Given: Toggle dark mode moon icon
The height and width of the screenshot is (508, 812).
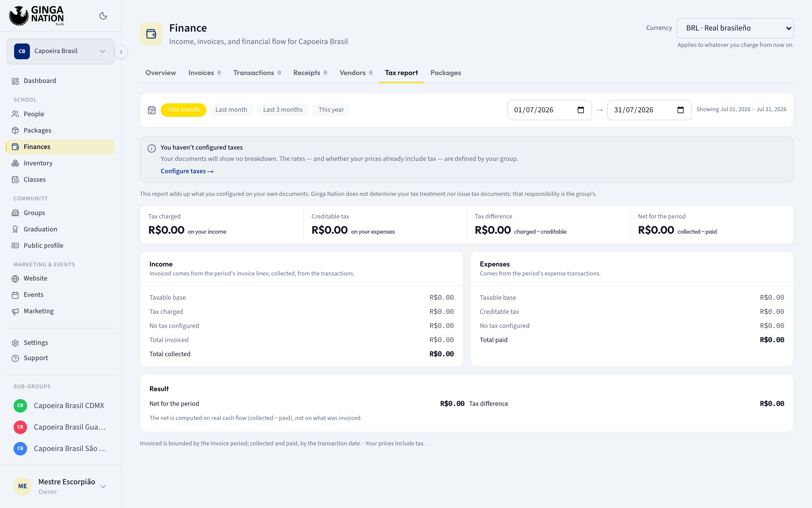Looking at the screenshot, I should pyautogui.click(x=103, y=16).
